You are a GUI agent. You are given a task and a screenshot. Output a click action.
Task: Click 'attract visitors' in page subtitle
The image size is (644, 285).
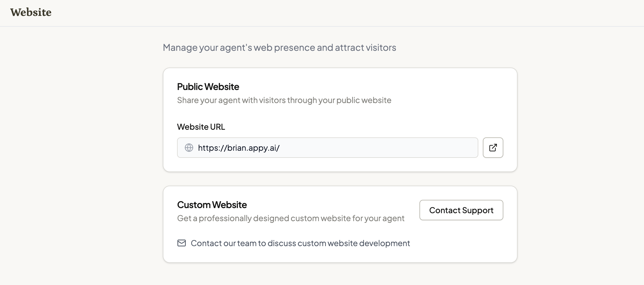(x=365, y=47)
